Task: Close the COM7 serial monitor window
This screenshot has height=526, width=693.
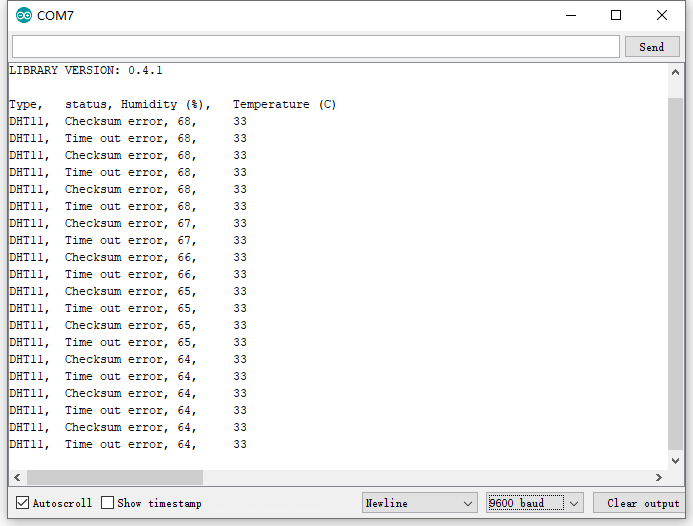Action: click(662, 15)
